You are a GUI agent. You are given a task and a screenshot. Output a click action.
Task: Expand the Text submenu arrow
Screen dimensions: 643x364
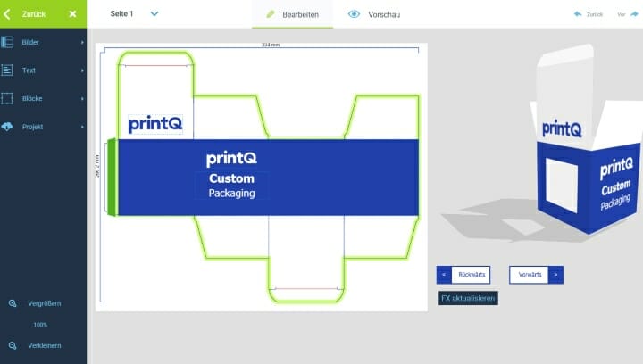[82, 70]
